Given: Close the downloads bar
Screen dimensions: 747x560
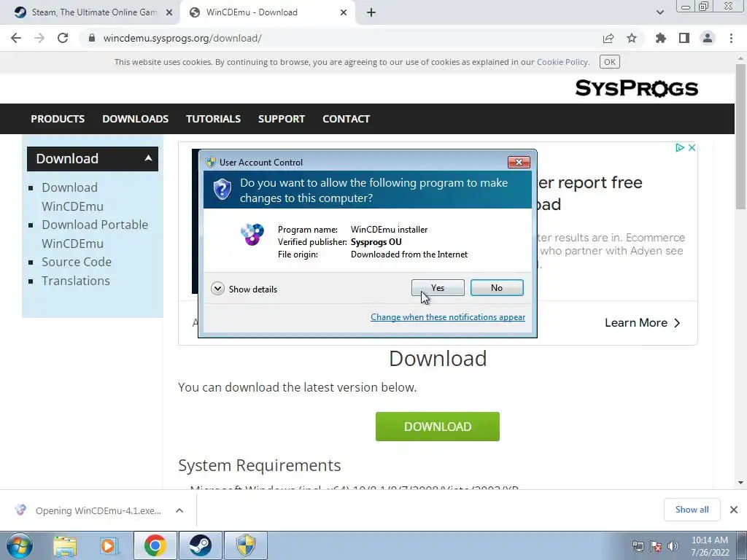Looking at the screenshot, I should 734,510.
